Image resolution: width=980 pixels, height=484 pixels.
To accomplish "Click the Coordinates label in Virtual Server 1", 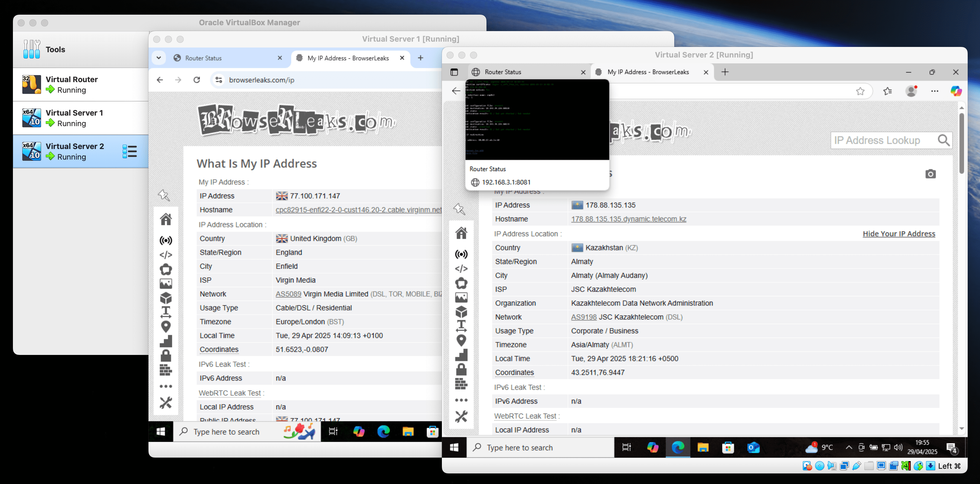I will [x=219, y=349].
